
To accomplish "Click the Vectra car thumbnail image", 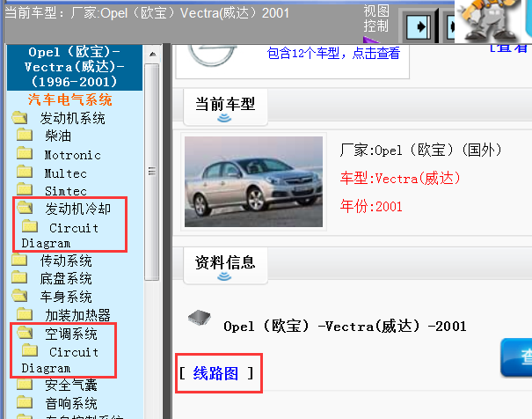I will [253, 181].
